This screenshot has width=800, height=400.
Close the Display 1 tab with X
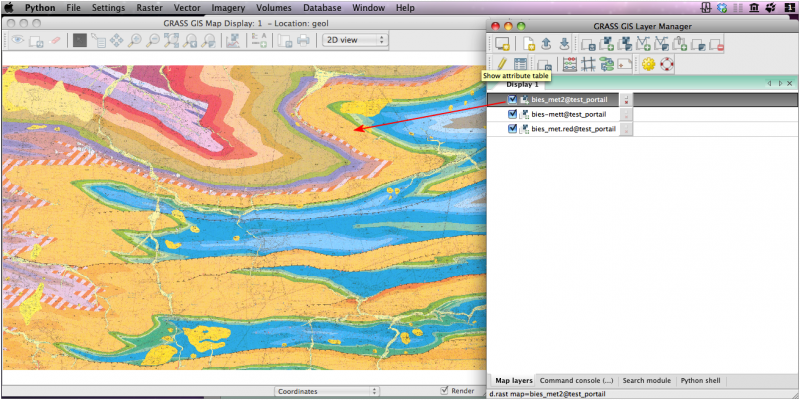point(788,84)
